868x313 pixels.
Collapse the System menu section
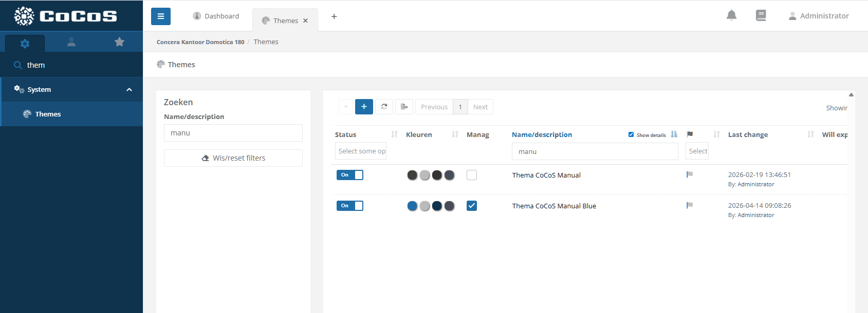click(x=129, y=90)
